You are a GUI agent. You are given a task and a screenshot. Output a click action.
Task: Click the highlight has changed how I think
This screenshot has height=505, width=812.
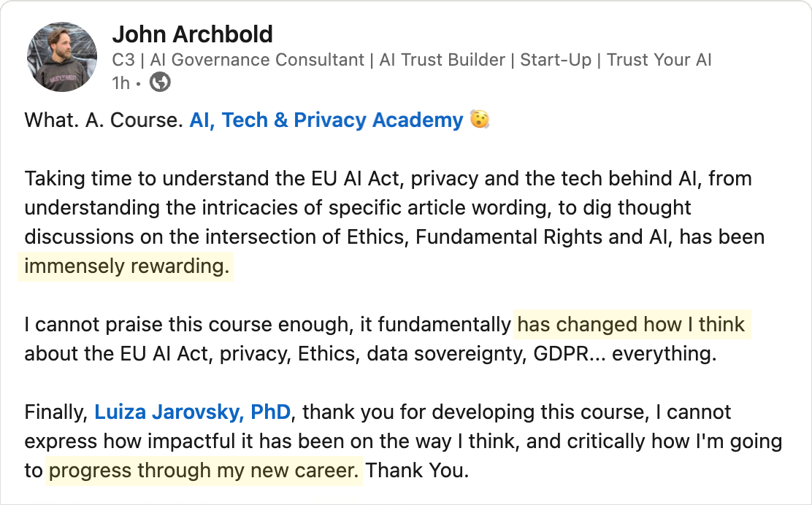click(632, 324)
